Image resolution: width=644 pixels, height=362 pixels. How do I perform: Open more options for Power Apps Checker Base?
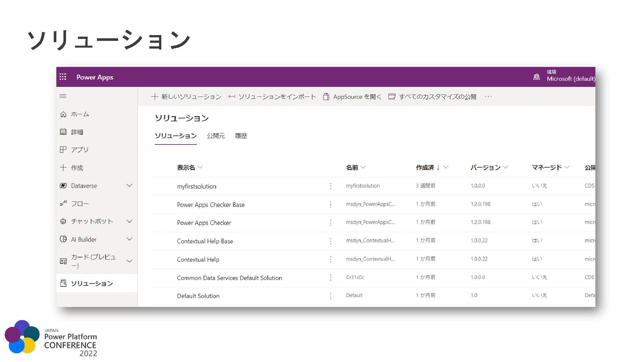[330, 204]
